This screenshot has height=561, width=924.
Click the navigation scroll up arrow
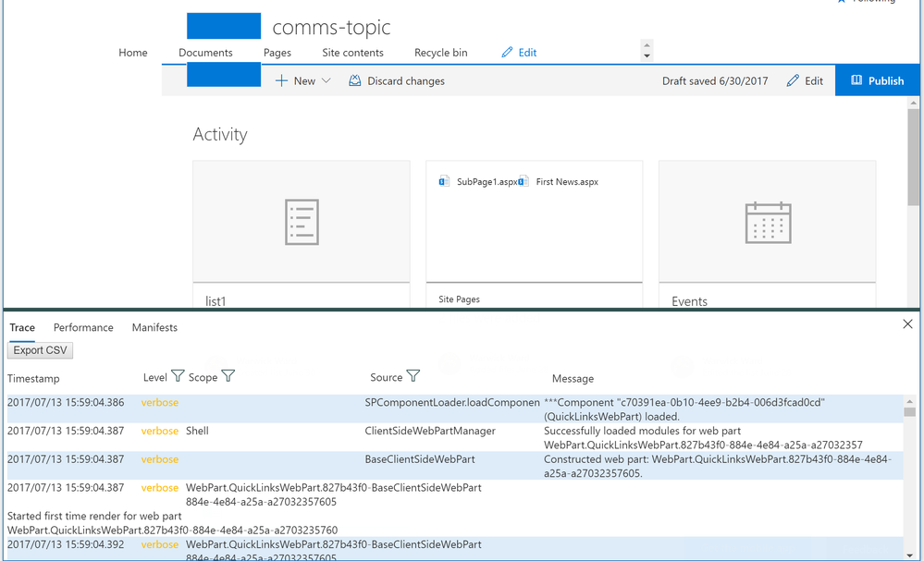[x=647, y=45]
